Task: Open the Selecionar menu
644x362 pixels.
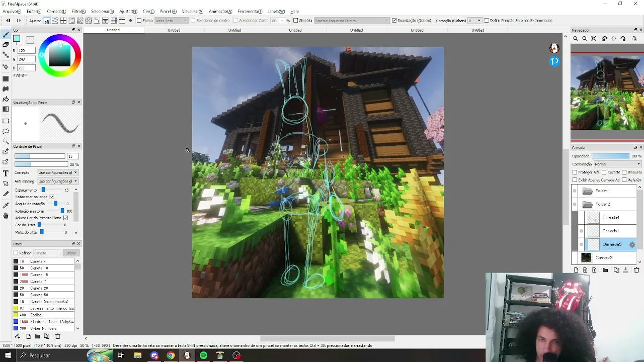Action: coord(103,11)
